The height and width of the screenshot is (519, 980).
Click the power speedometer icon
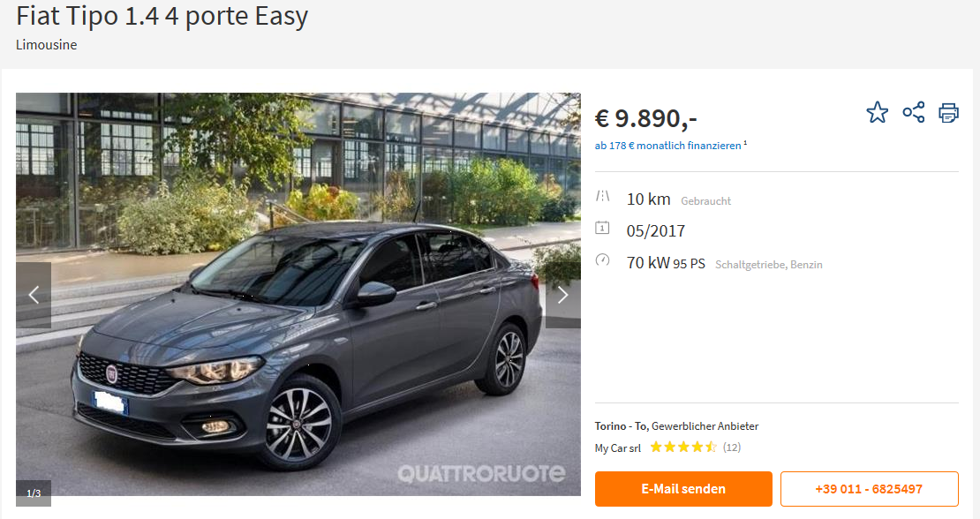602,259
